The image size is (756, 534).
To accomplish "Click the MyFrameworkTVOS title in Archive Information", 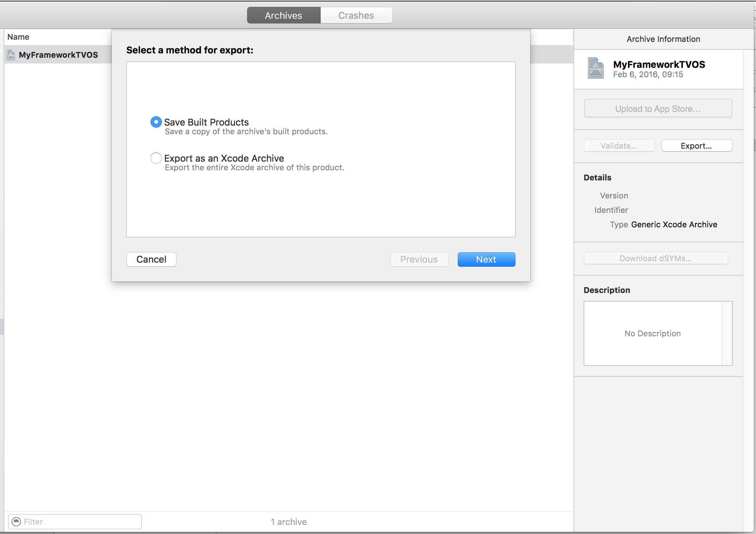I will coord(659,64).
